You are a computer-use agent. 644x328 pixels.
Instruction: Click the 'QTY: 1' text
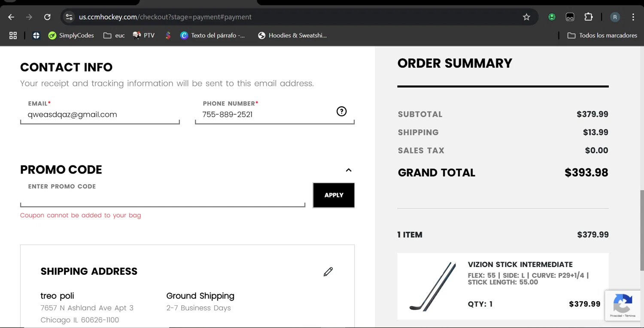coord(480,304)
